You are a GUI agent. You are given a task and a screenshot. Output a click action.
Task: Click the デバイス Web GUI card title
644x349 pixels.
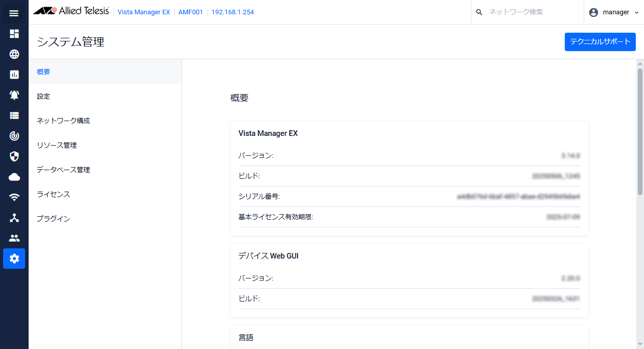click(x=268, y=256)
